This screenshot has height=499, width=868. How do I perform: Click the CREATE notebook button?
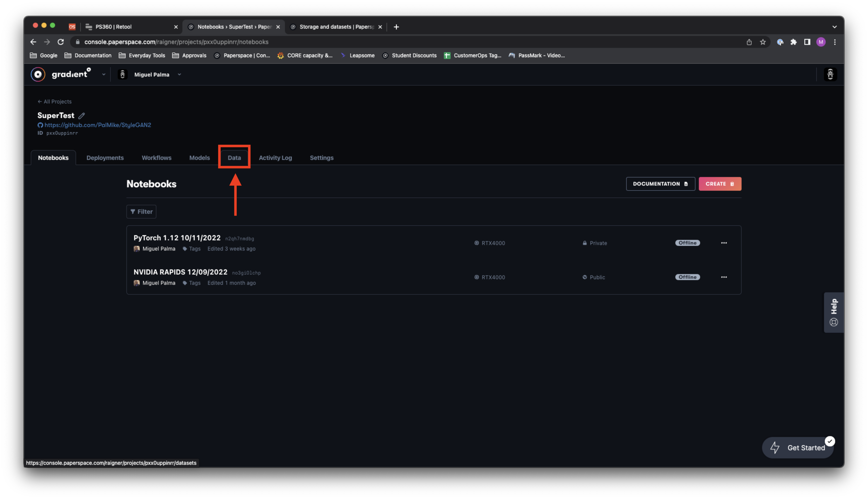[x=720, y=184]
